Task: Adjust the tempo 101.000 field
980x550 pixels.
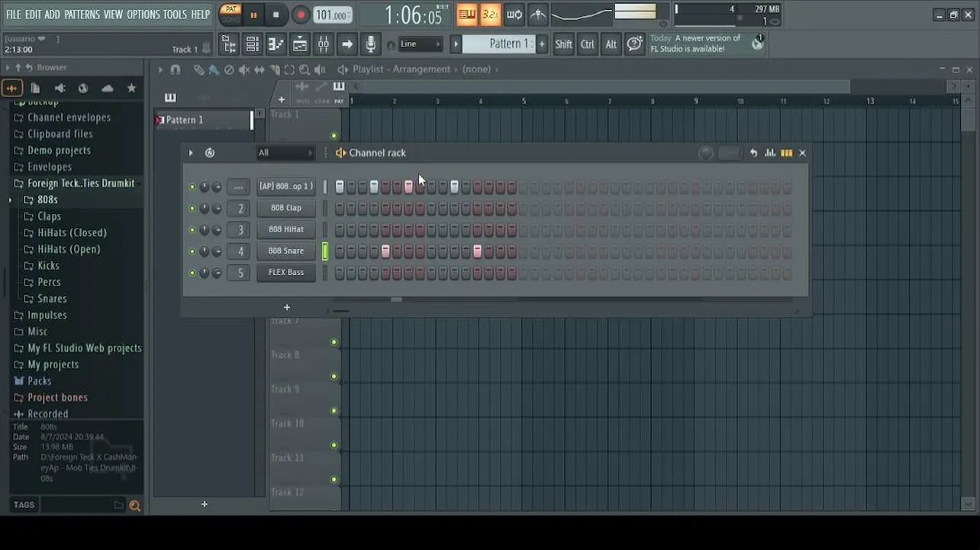Action: [333, 15]
